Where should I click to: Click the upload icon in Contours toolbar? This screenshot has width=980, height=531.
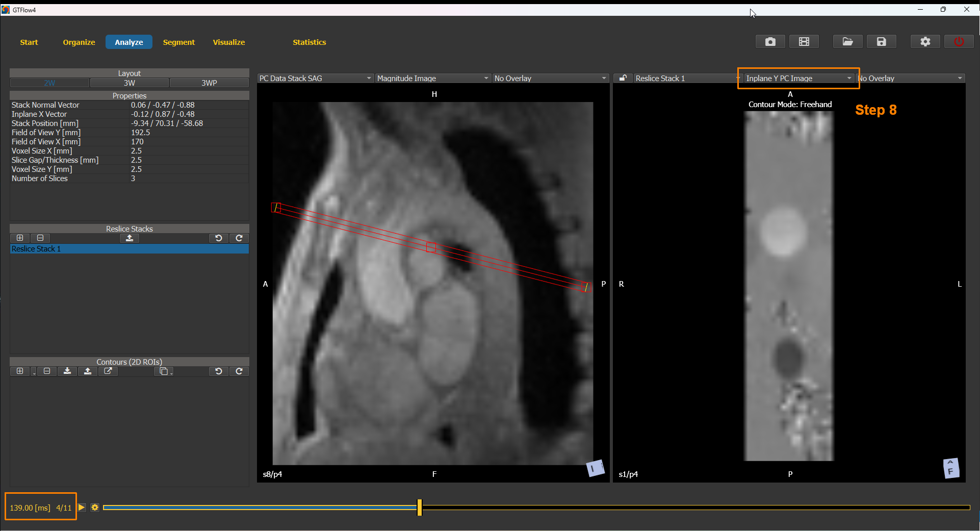coord(88,371)
